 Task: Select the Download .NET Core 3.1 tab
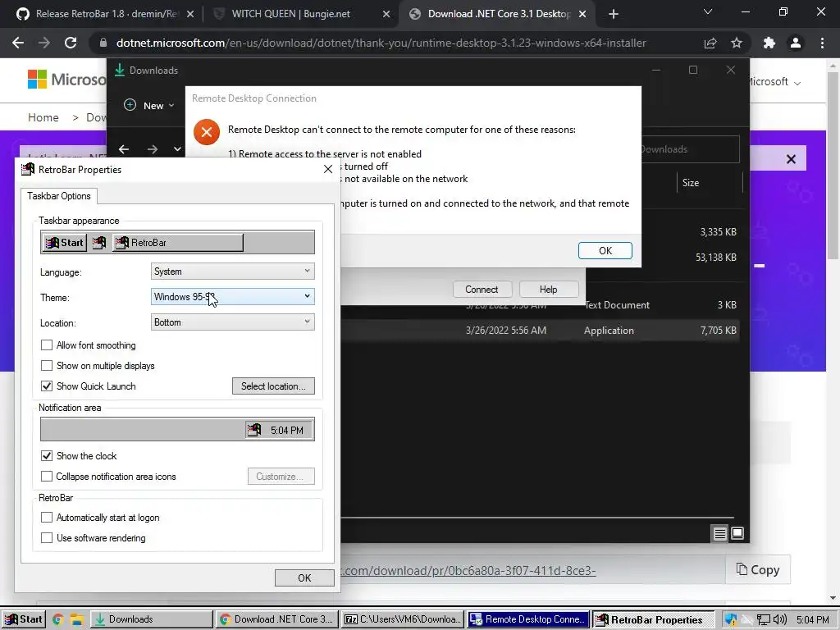498,14
